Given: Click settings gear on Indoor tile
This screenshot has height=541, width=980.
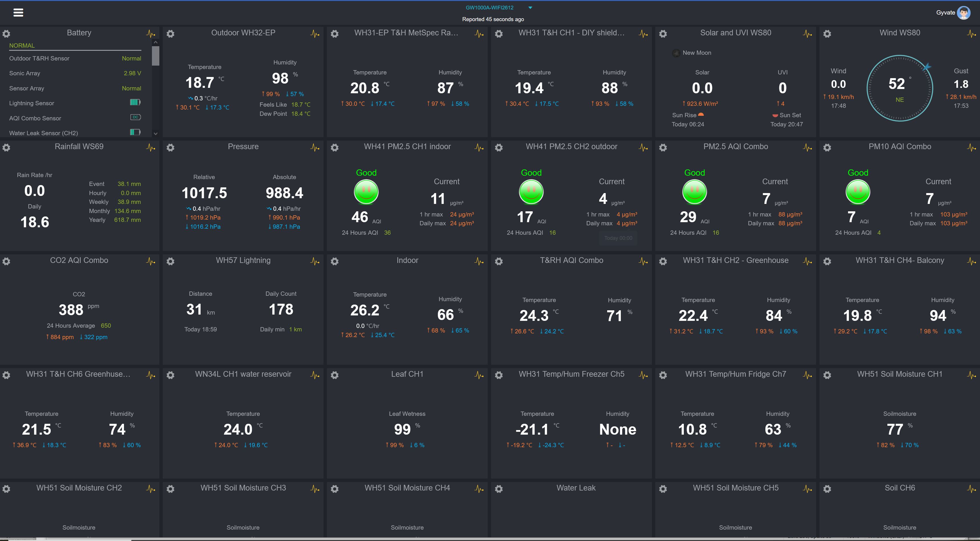Looking at the screenshot, I should pyautogui.click(x=334, y=261).
